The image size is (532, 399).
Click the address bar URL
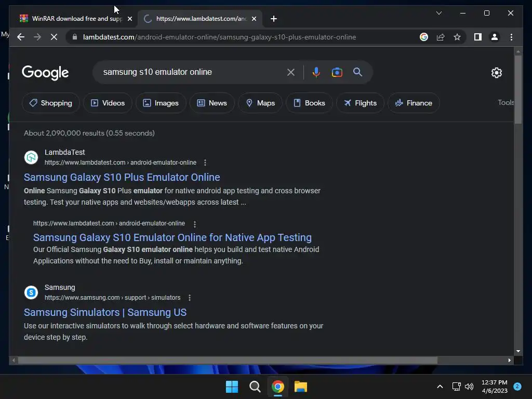coord(219,37)
